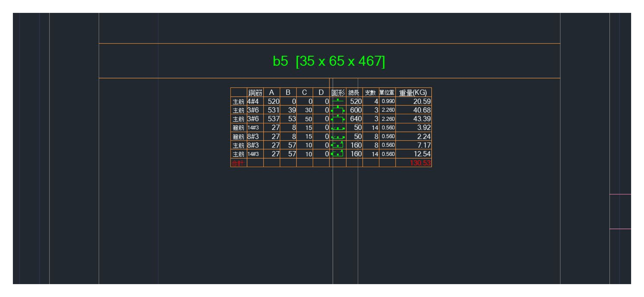The image size is (644, 297).
Task: Click the rebar cell 14#3 in the 12.54 row
Action: (x=253, y=154)
